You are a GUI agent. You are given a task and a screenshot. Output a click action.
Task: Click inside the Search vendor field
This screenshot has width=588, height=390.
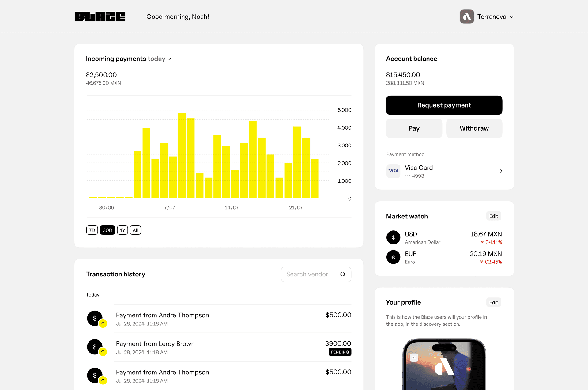(x=309, y=274)
